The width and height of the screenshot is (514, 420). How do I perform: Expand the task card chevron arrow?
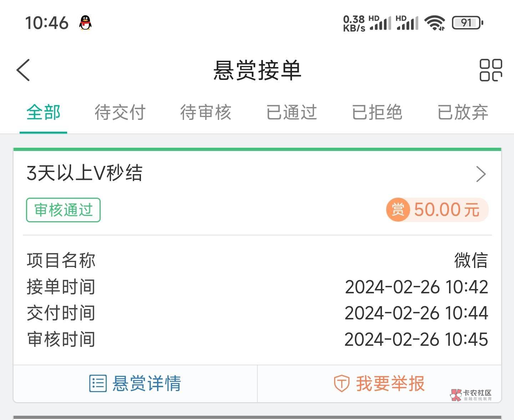481,174
